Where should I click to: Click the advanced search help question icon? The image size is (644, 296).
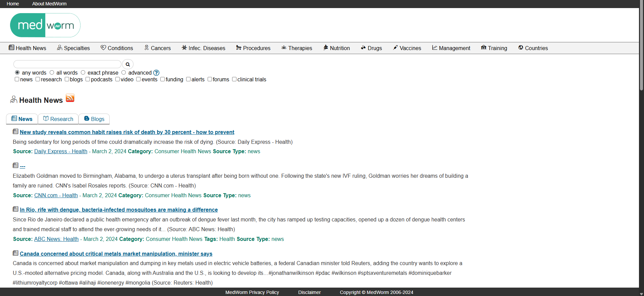[x=156, y=73]
